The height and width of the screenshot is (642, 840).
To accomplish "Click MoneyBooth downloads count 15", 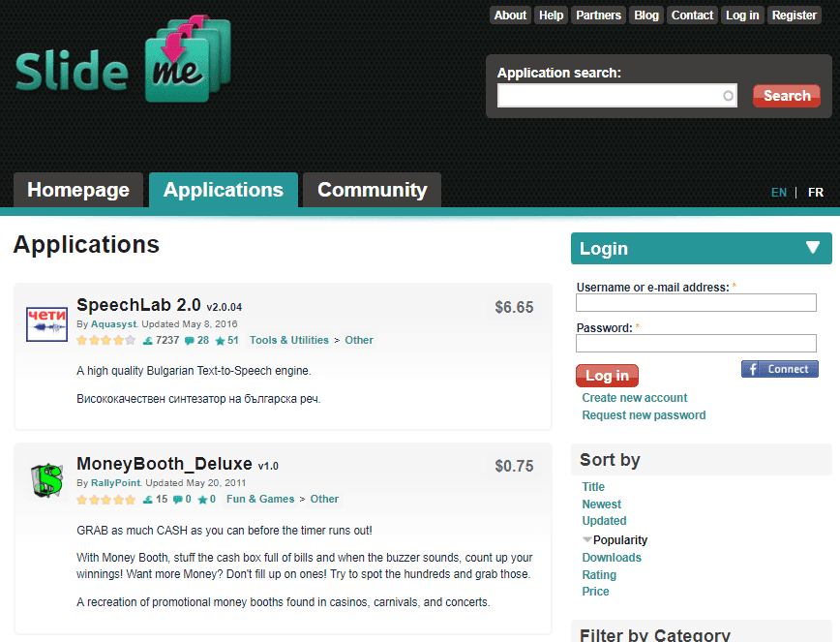I will click(156, 500).
